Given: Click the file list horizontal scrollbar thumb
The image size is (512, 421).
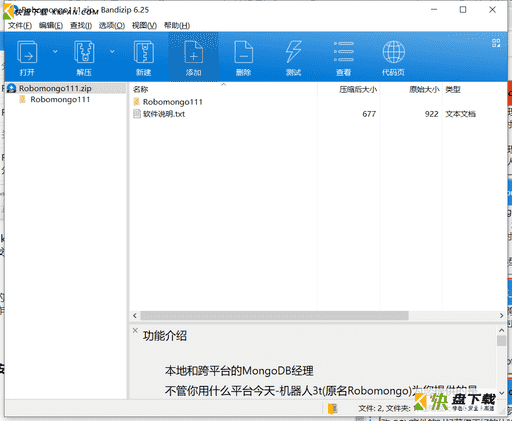Looking at the screenshot, I should (x=274, y=315).
